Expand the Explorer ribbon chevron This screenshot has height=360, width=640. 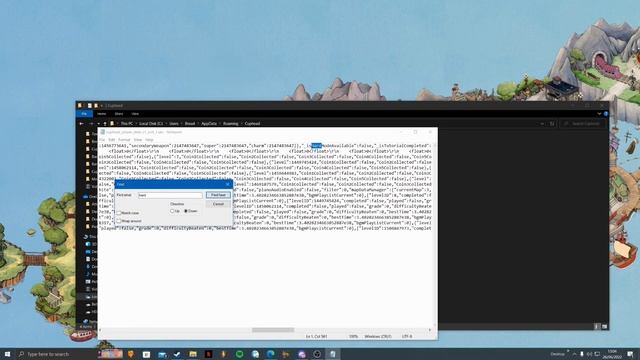(x=599, y=114)
